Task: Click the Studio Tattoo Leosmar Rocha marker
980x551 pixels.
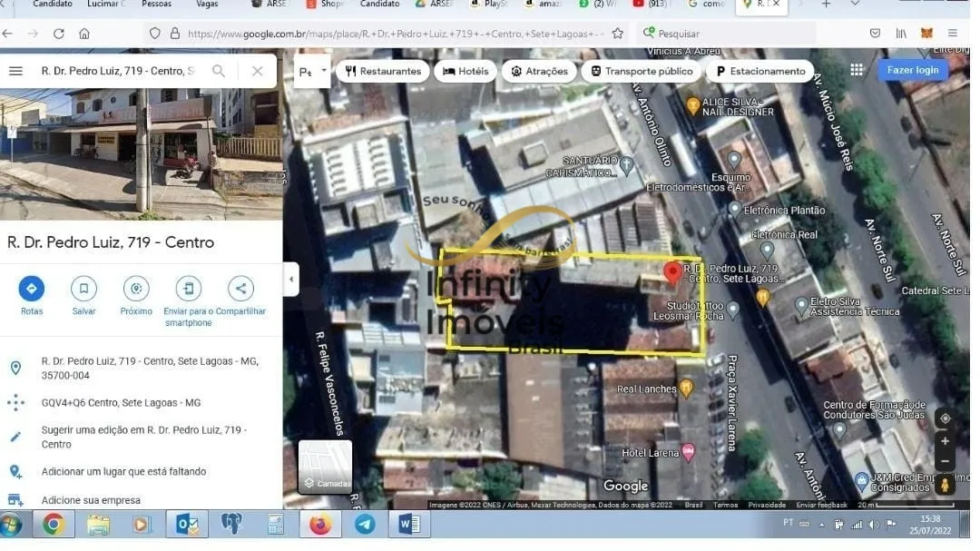Action: 733,309
